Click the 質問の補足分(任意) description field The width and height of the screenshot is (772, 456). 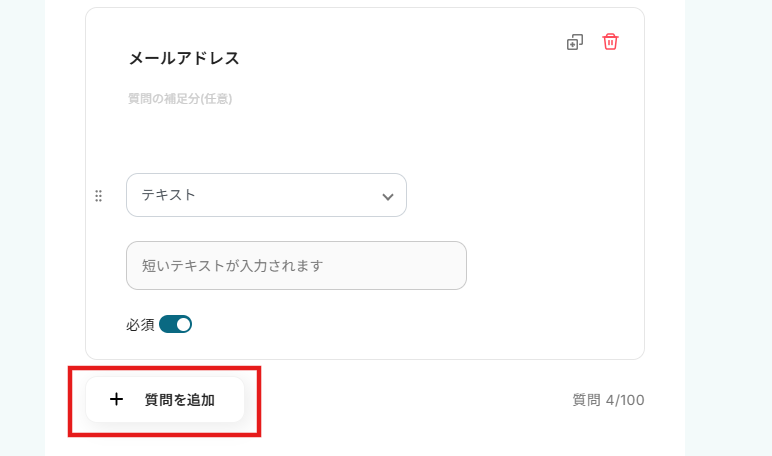[x=180, y=99]
